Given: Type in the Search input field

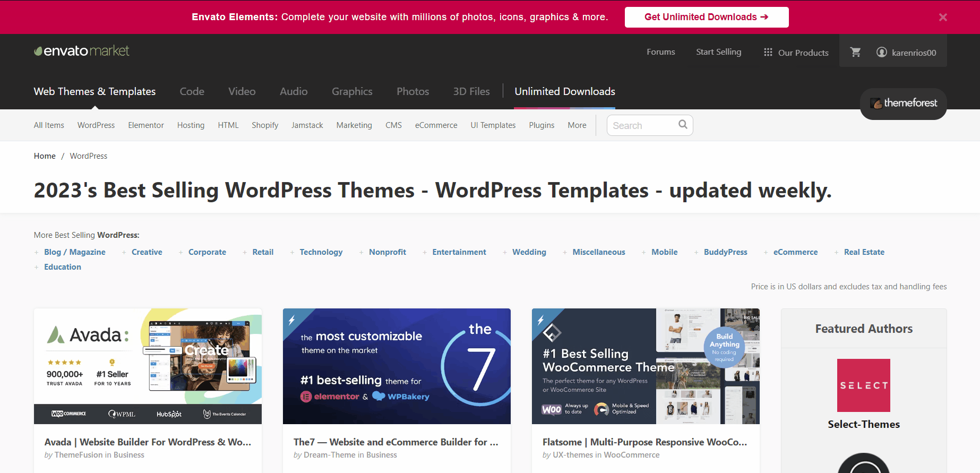Looking at the screenshot, I should 642,125.
